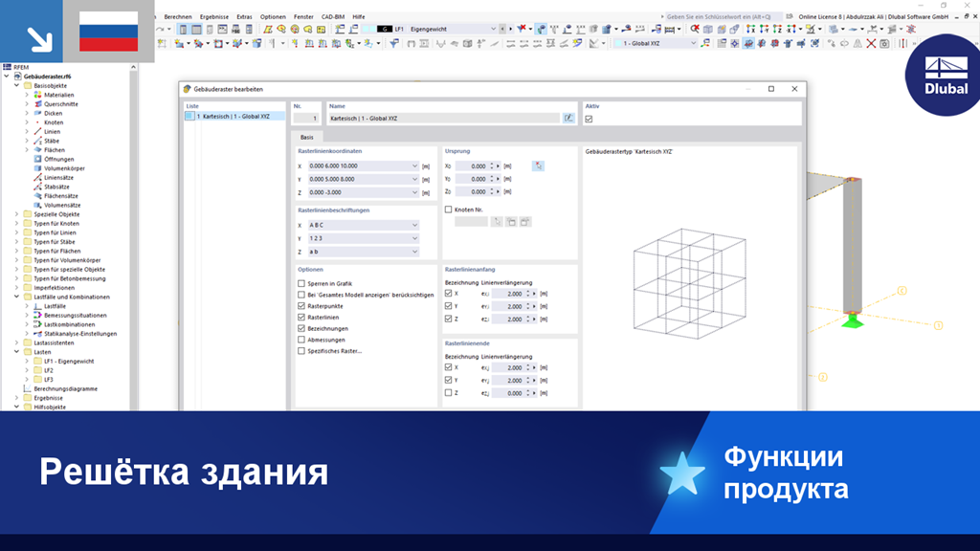
Task: Open the X label dropdown showing A B C
Action: (x=414, y=225)
